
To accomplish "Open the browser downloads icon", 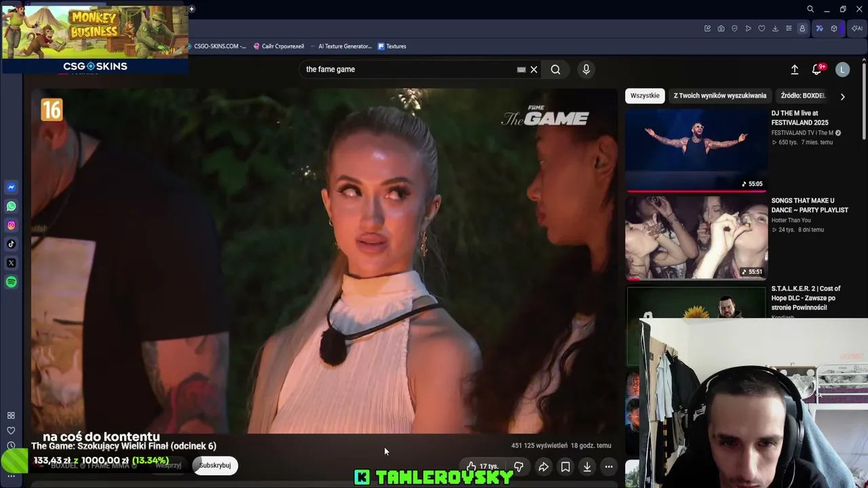I will point(775,28).
